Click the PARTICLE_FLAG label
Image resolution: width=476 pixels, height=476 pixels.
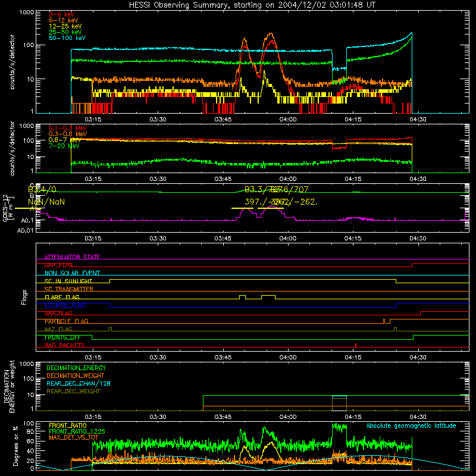(67, 321)
